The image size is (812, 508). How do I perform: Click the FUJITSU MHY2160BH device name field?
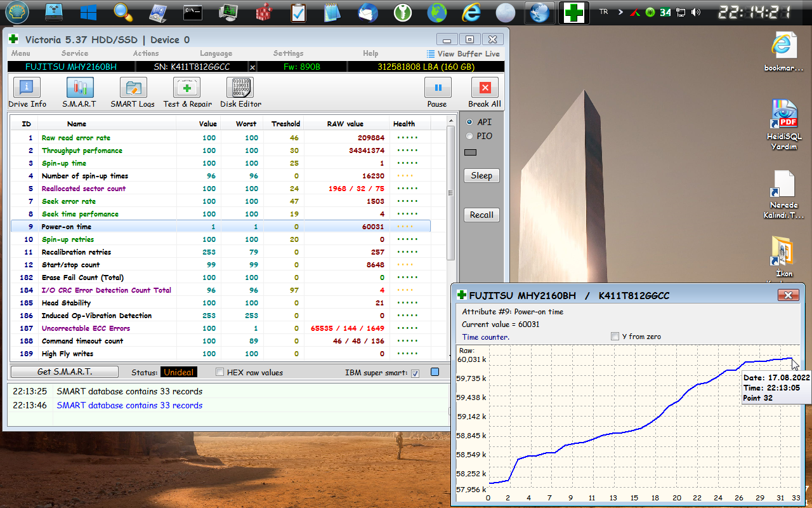71,67
